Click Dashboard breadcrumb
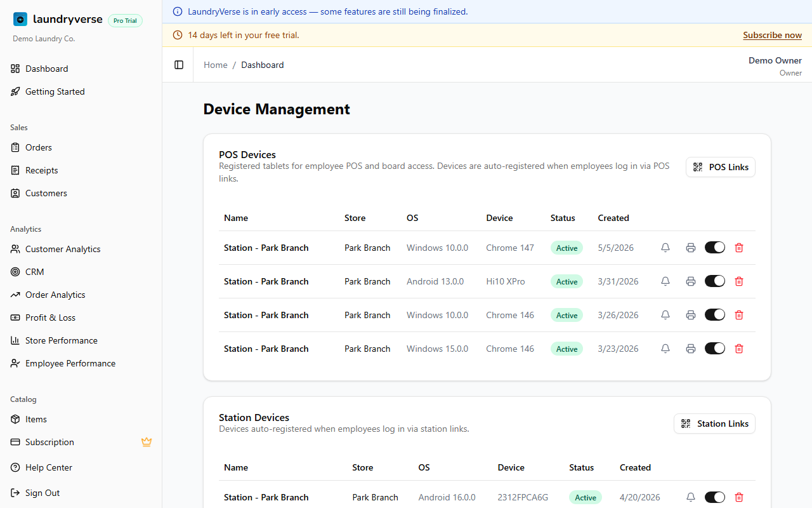812x508 pixels. click(x=263, y=65)
